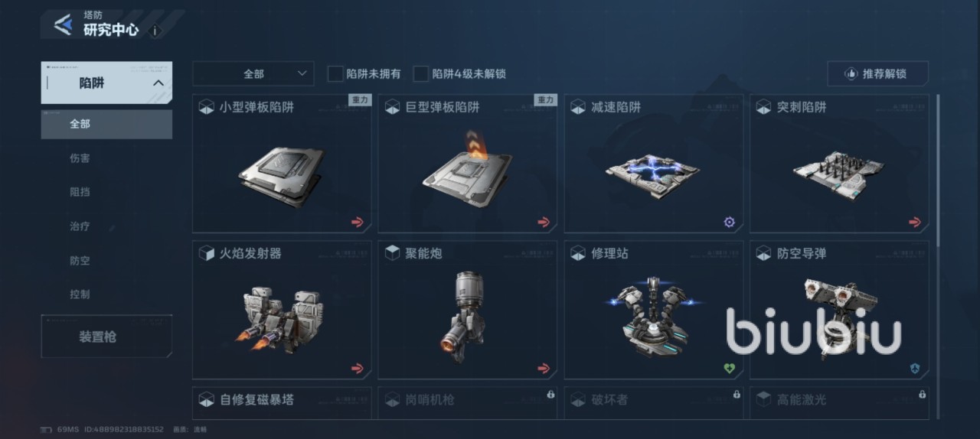
Task: Switch to the 控制 sidebar filter
Action: click(x=80, y=294)
